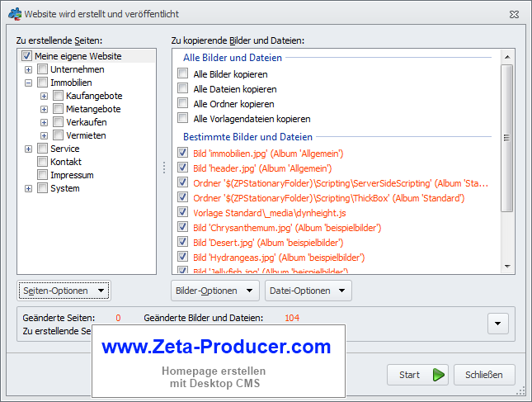Image resolution: width=532 pixels, height=402 pixels.
Task: Toggle the Meine eigene Website checkbox
Action: (x=26, y=55)
